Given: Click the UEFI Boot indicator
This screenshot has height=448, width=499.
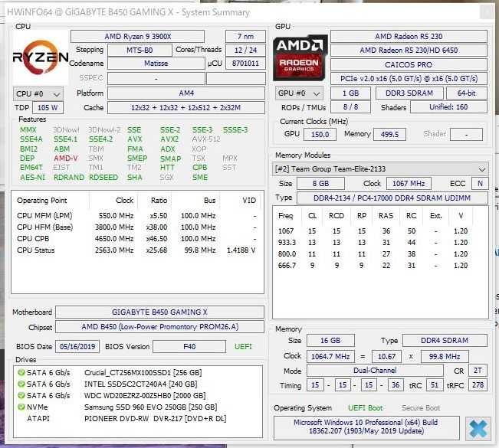Looking at the screenshot, I should click(x=366, y=408).
